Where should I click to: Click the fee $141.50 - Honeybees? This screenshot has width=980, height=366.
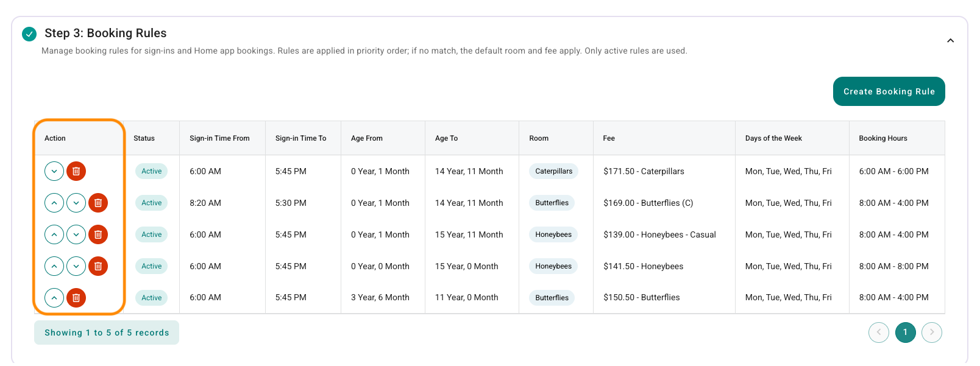pyautogui.click(x=644, y=266)
